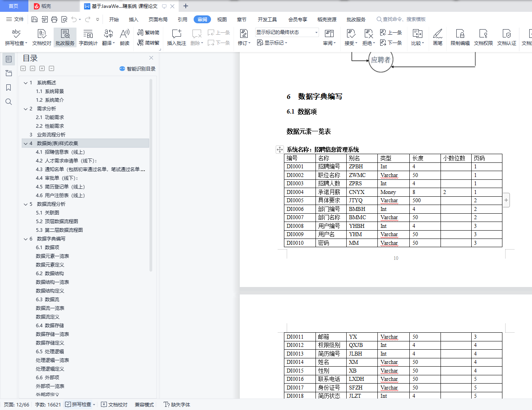
Task: Select the 画笔 pen tool
Action: pyautogui.click(x=438, y=37)
